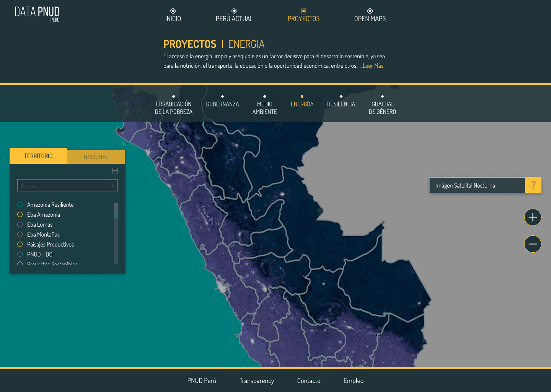The height and width of the screenshot is (392, 551).
Task: Open the Transparency footer link
Action: (x=257, y=381)
